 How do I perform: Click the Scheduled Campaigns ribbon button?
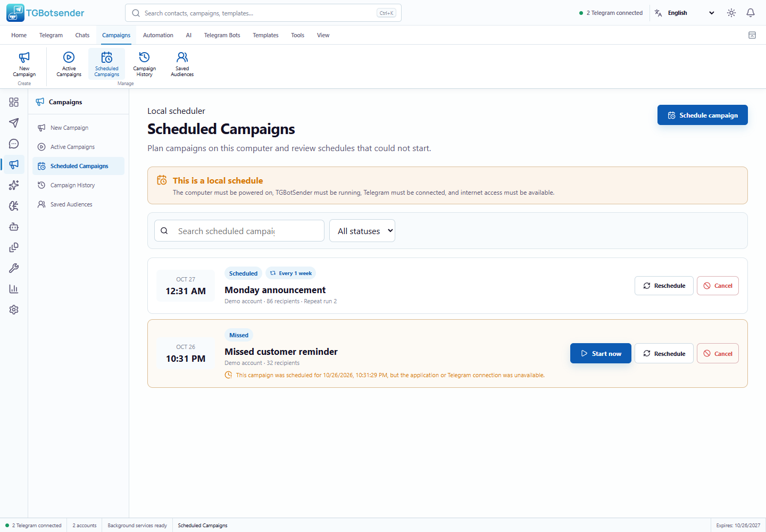(x=107, y=64)
